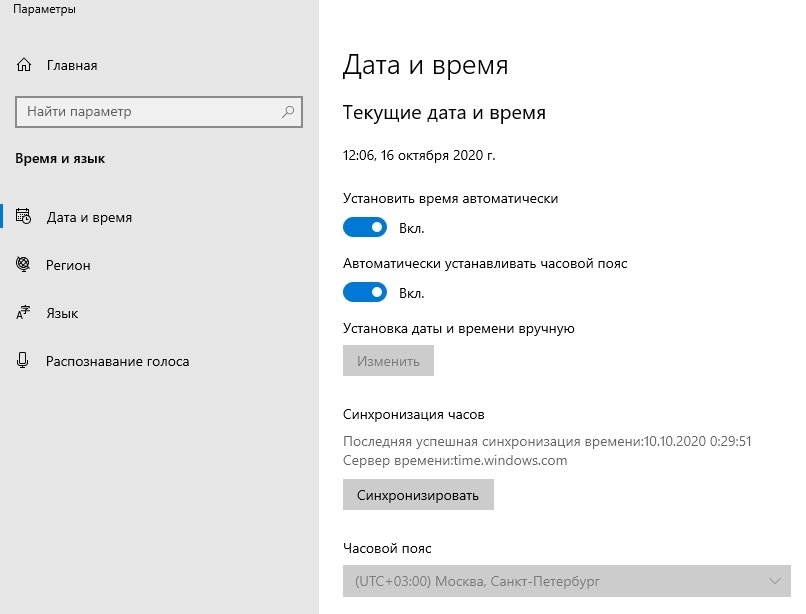Click the letter icon beside Язык
The width and height of the screenshot is (806, 614).
[24, 313]
